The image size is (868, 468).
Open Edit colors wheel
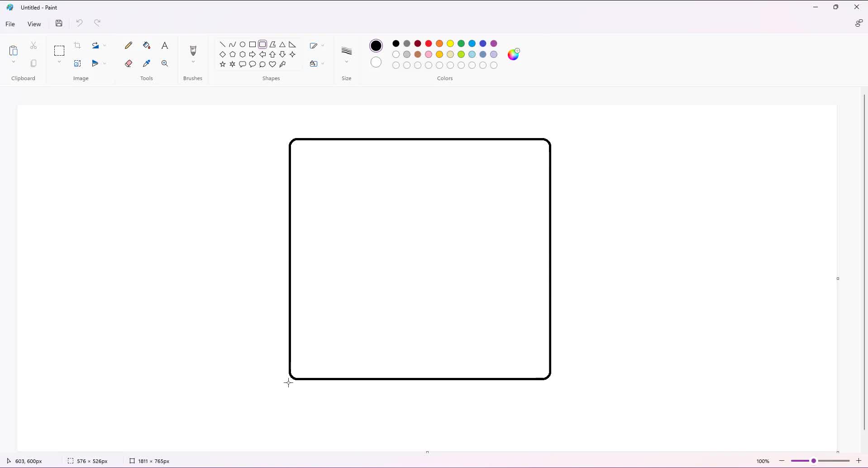[514, 54]
